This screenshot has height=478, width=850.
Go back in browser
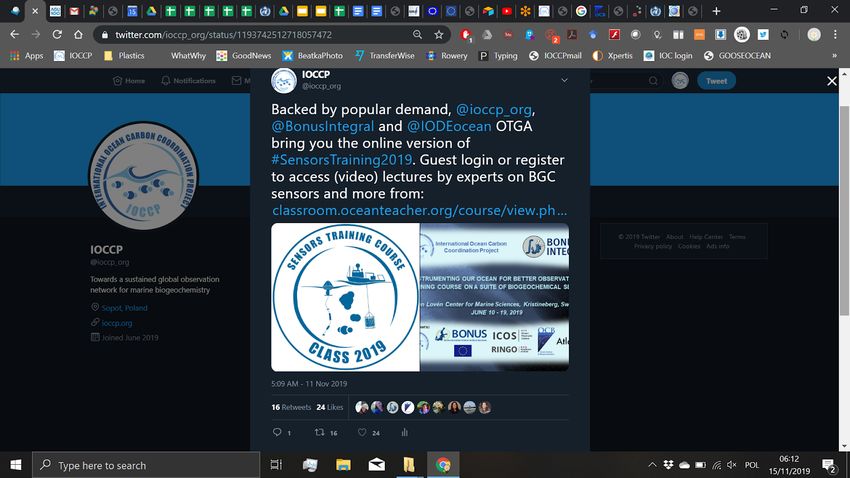coord(15,35)
